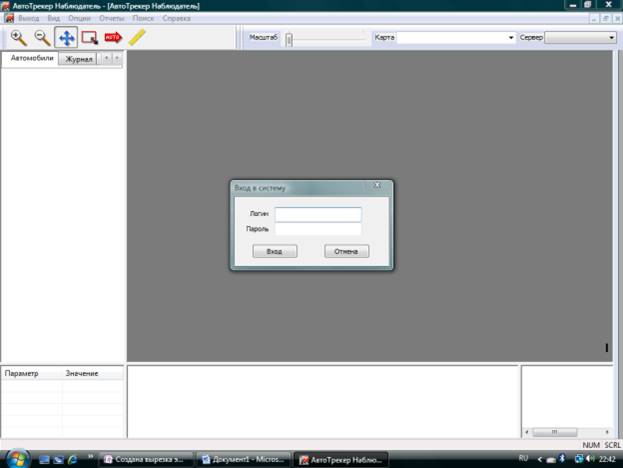The height and width of the screenshot is (468, 623).
Task: Open the Документ1 - Microsoft Word taskbar button
Action: click(244, 460)
